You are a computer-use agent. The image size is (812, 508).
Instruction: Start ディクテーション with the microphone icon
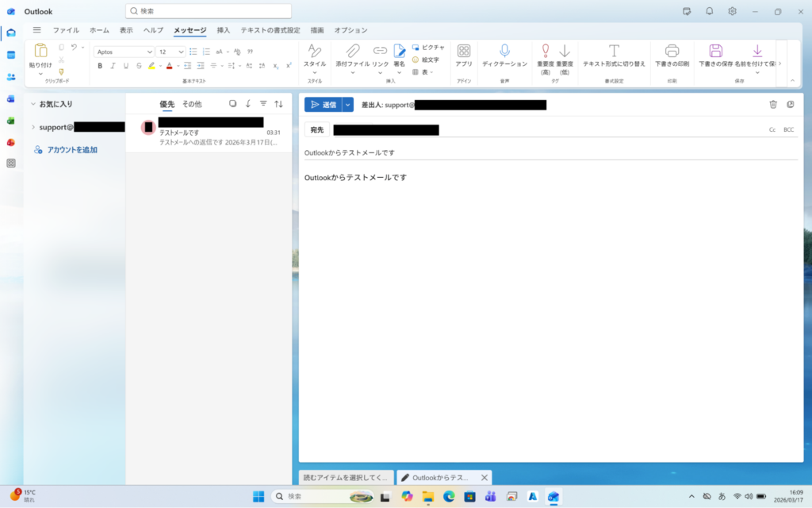pyautogui.click(x=504, y=51)
